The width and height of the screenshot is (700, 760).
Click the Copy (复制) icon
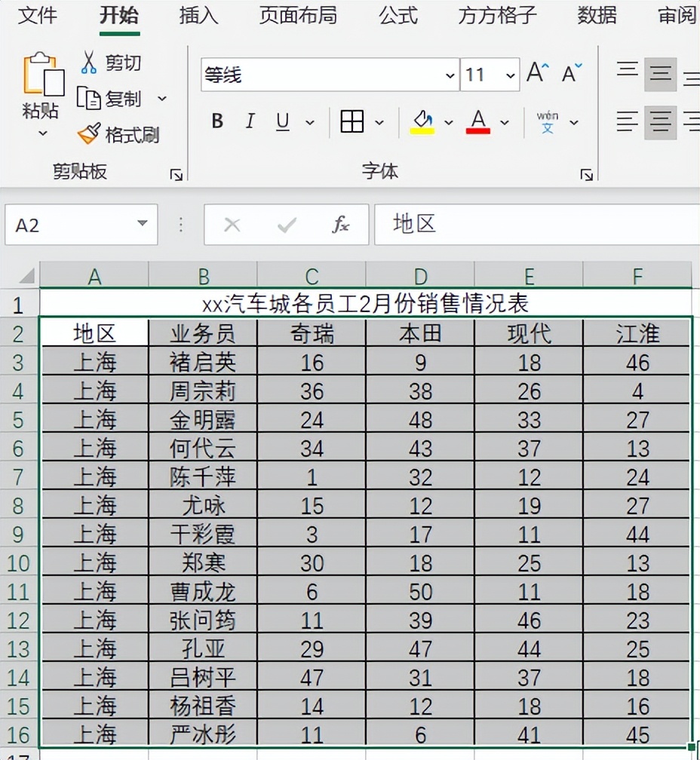88,99
